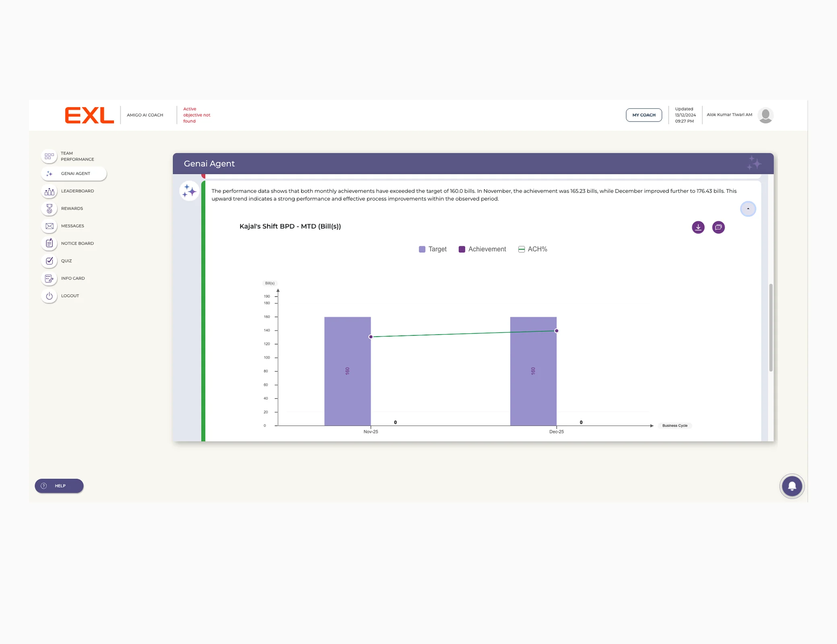The image size is (837, 644).
Task: Open Team Performance grid icon
Action: tap(49, 156)
